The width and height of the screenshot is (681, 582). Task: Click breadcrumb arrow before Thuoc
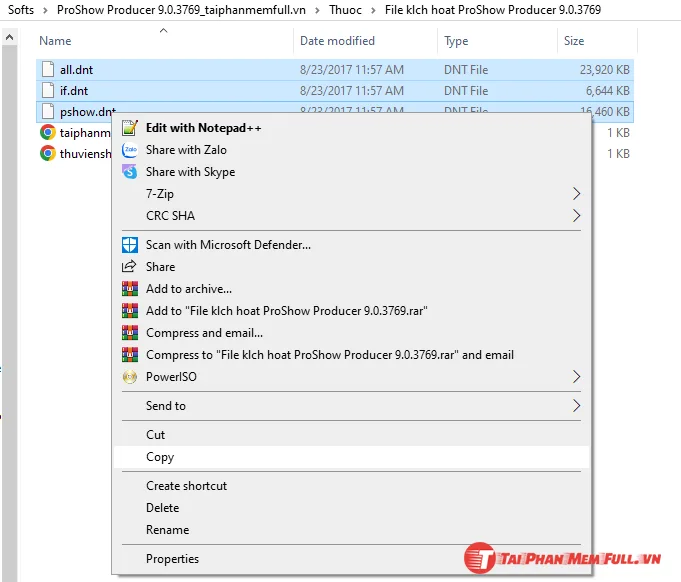pos(317,10)
